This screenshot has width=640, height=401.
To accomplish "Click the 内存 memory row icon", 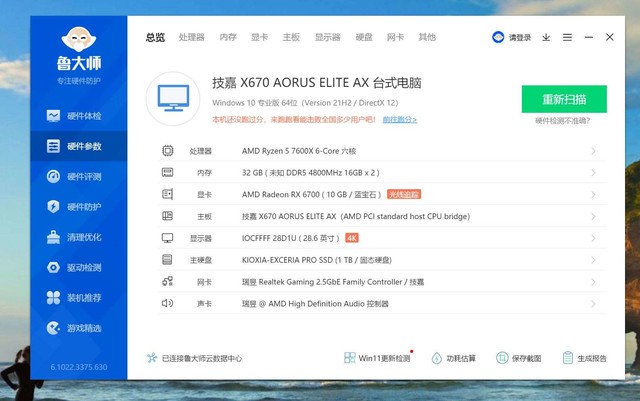I will coord(167,172).
